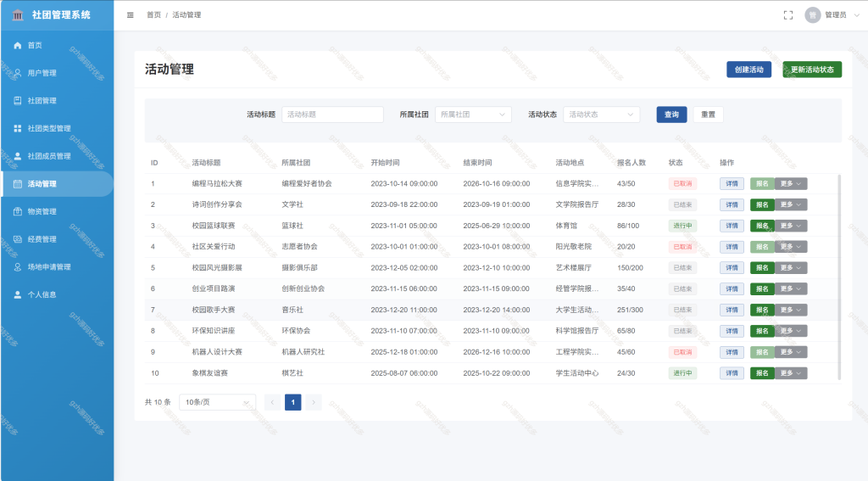Click the grid icon beside 社团类型管理
Viewport: 868px width, 481px height.
(x=18, y=129)
